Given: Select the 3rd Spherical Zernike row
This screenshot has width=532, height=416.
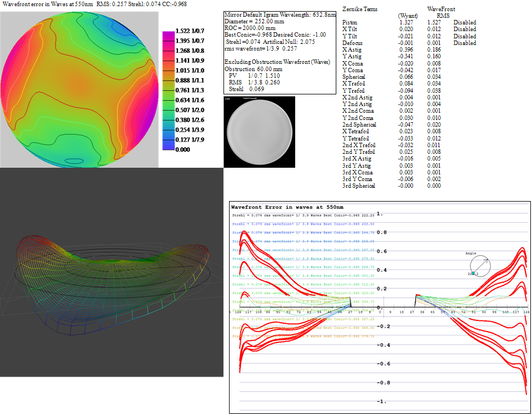Looking at the screenshot, I should click(359, 186).
